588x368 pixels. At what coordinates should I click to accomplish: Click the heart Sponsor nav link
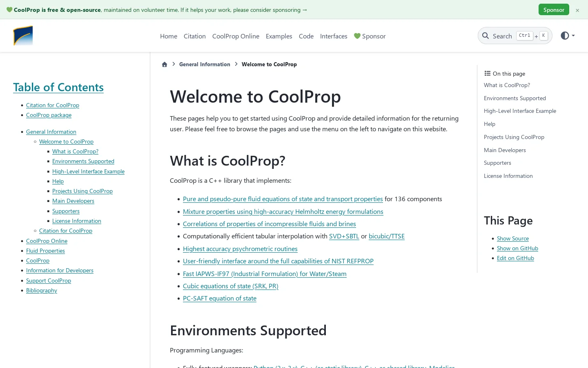pos(370,36)
